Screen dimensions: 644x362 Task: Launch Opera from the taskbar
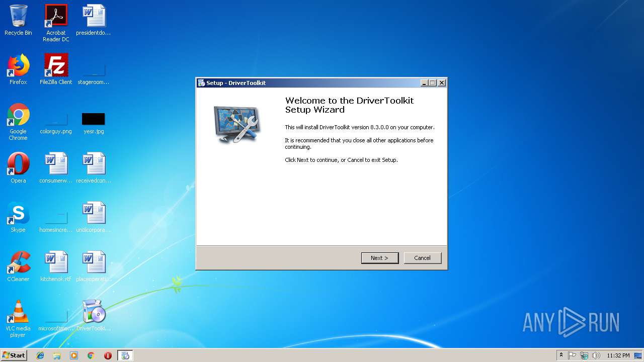pos(108,355)
